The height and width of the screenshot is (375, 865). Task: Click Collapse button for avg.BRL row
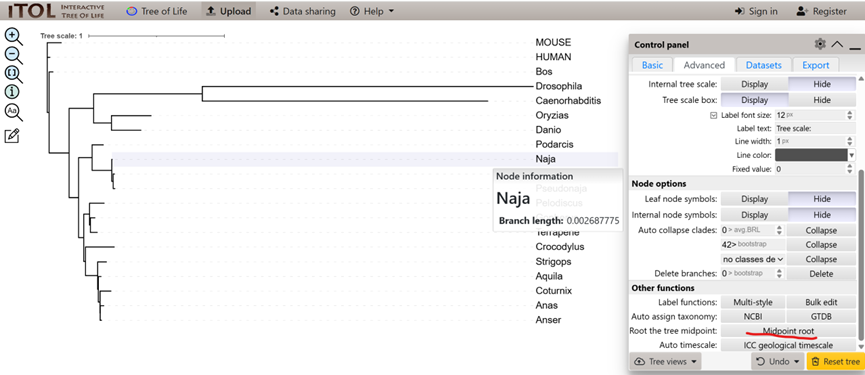click(x=821, y=231)
